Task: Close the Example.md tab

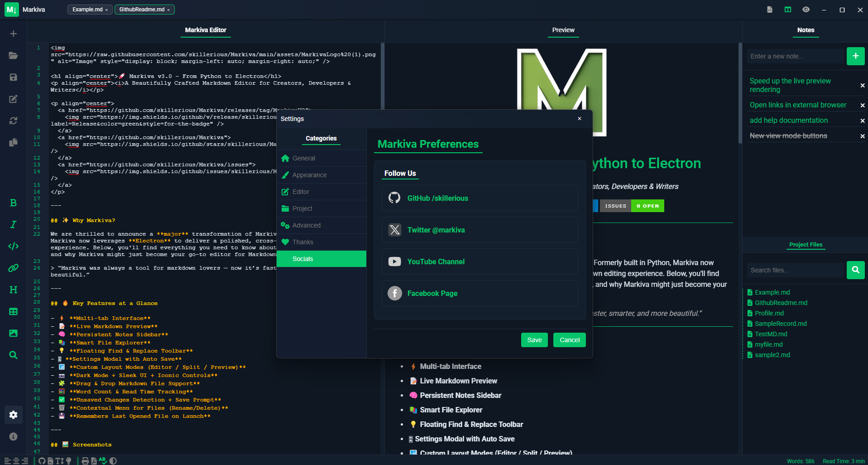Action: [x=107, y=10]
